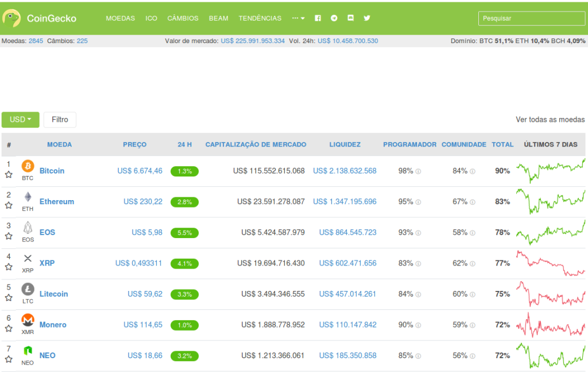Click the 24h volume US$ 10.458.700.530
This screenshot has height=372, width=588.
point(347,41)
